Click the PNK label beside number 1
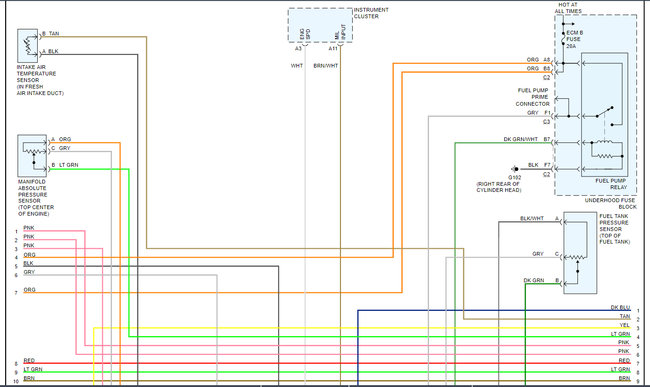The height and width of the screenshot is (387, 650). [x=29, y=228]
